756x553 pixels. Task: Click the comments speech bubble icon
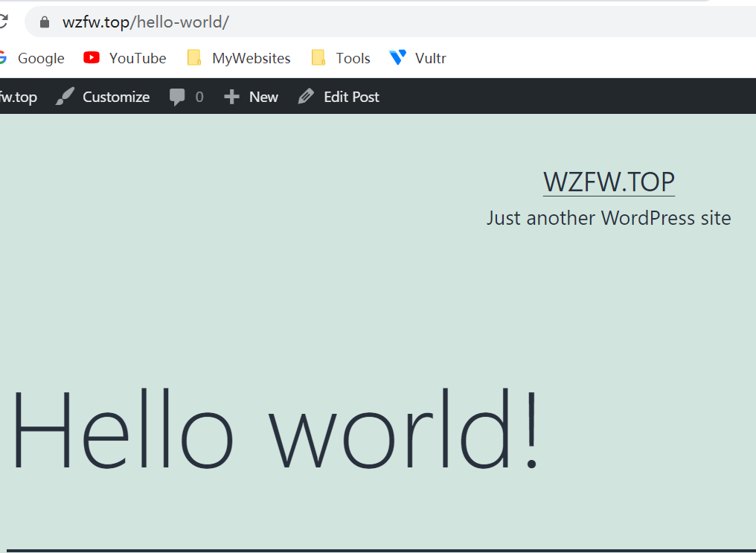177,97
